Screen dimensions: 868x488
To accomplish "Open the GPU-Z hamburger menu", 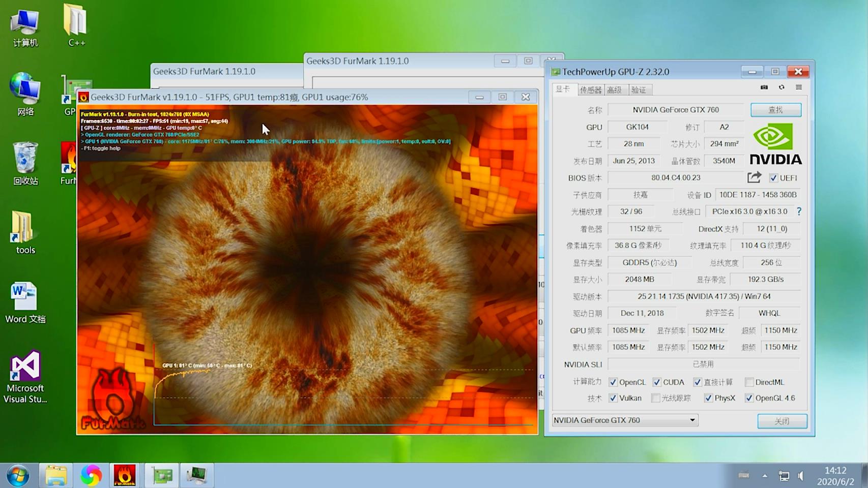I will (799, 87).
